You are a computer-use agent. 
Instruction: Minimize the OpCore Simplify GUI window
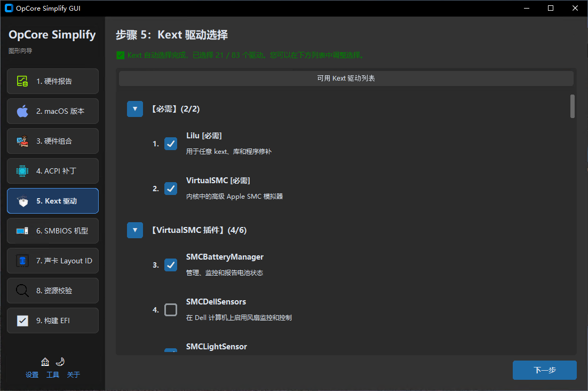point(527,8)
